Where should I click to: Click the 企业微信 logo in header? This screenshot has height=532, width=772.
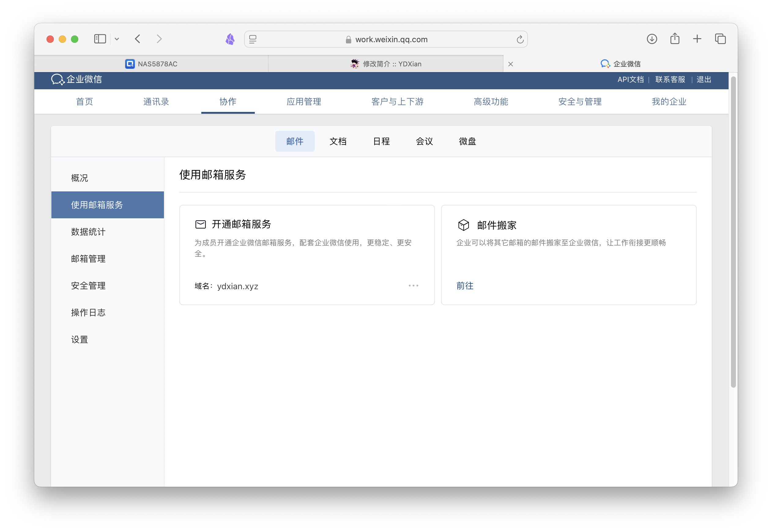pos(76,79)
